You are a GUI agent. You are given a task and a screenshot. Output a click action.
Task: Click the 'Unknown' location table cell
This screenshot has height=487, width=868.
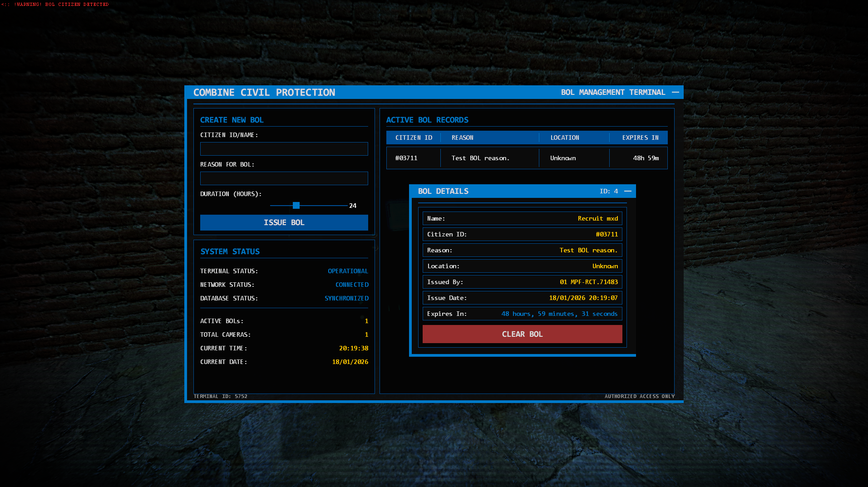click(563, 158)
